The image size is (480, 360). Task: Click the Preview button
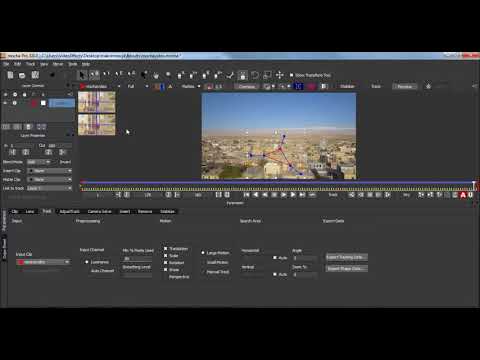[x=405, y=87]
